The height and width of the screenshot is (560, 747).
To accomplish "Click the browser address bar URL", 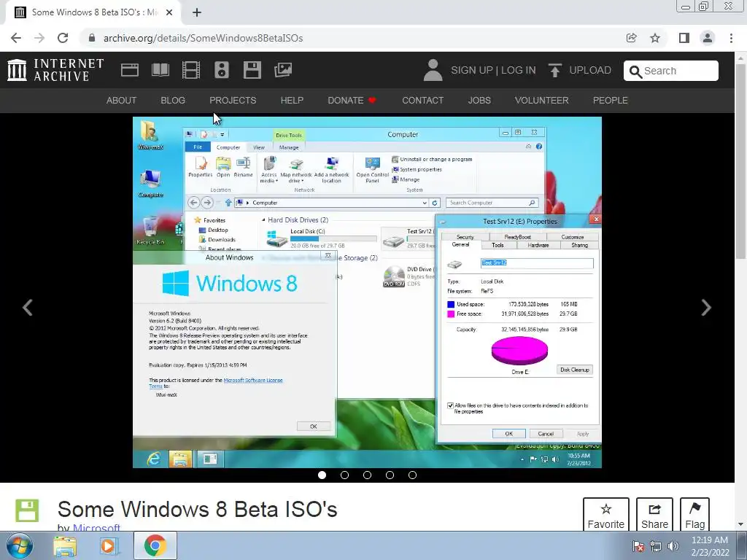I will pos(203,38).
